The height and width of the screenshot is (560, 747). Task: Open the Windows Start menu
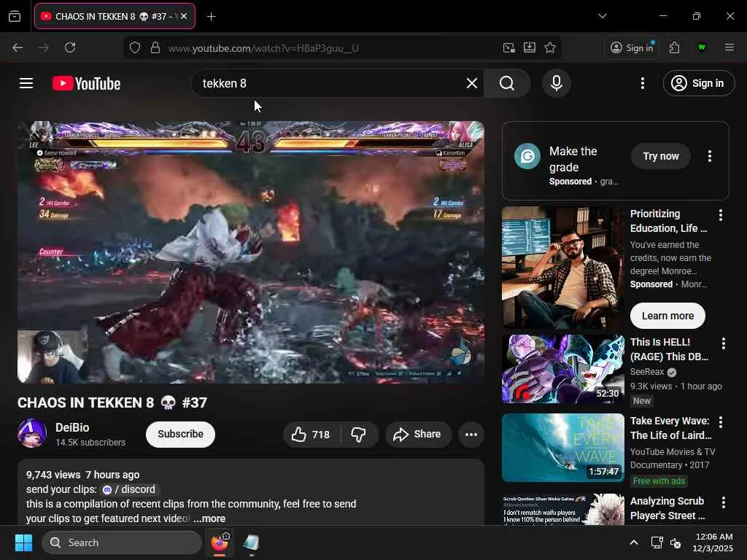[23, 542]
